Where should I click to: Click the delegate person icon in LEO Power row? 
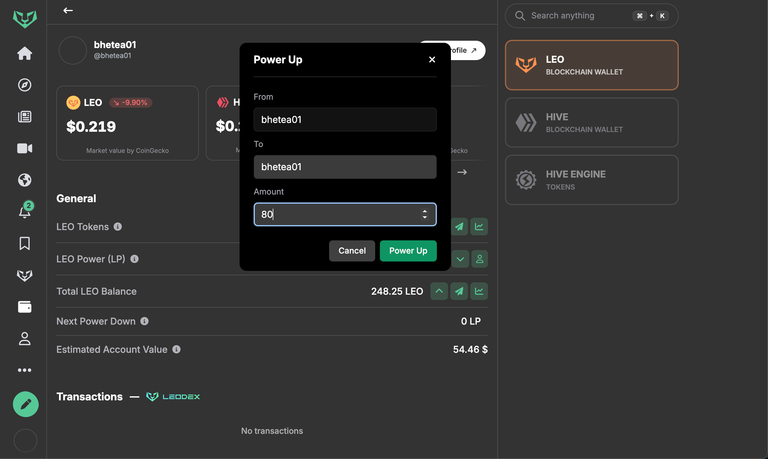click(x=480, y=259)
